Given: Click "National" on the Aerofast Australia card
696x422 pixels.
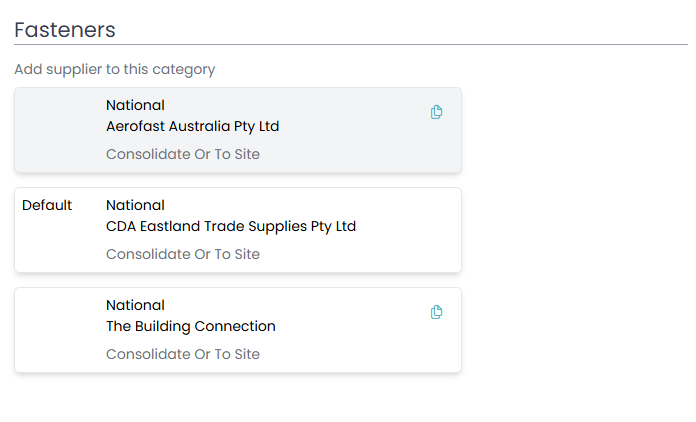Looking at the screenshot, I should click(x=135, y=105).
